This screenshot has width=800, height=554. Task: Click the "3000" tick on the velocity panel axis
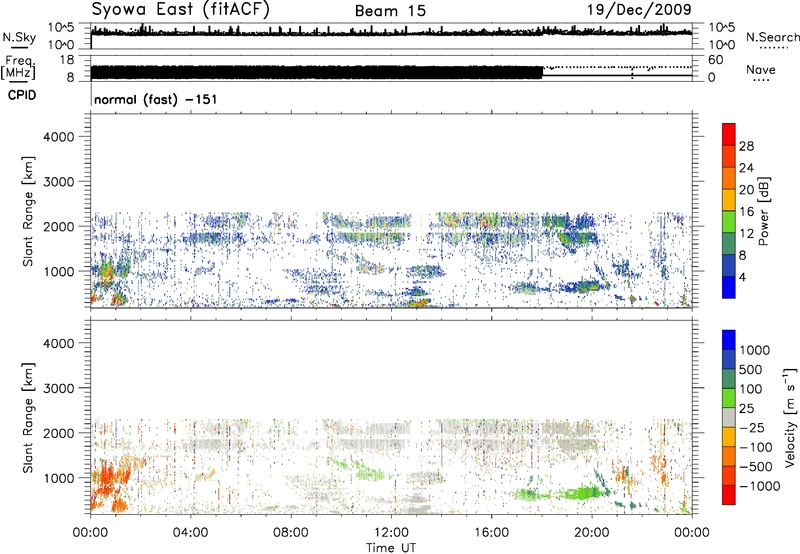(58, 388)
